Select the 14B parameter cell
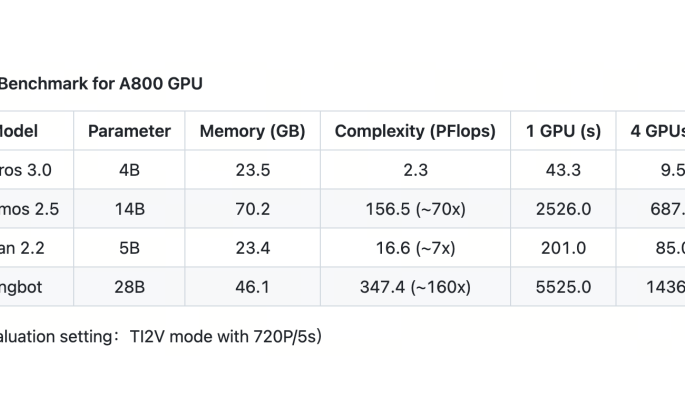 click(129, 209)
